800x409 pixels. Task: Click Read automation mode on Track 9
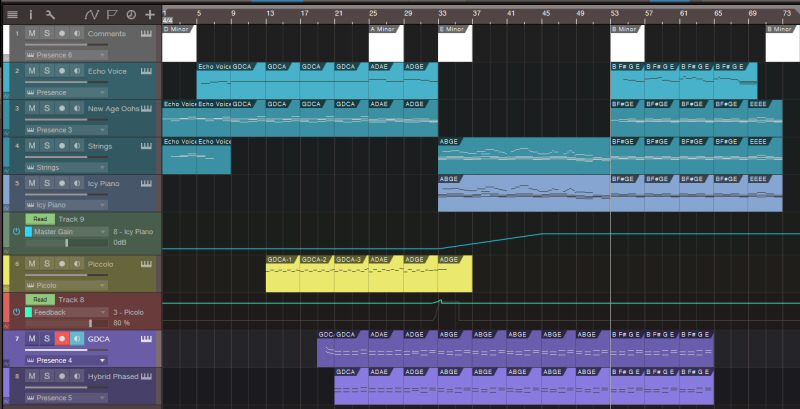pos(40,219)
